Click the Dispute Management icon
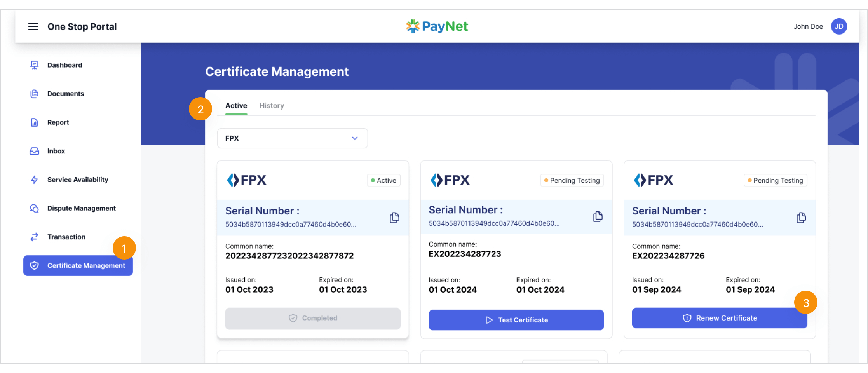The height and width of the screenshot is (373, 868). [x=35, y=208]
